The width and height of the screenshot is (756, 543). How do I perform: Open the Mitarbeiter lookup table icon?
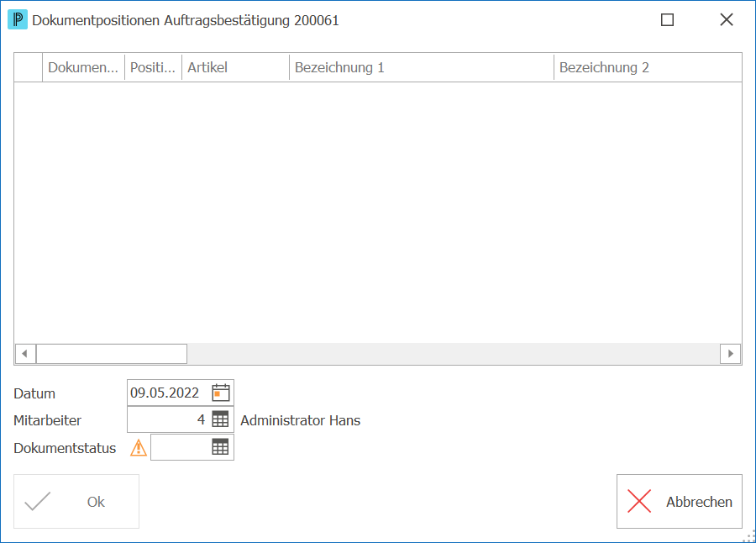220,419
